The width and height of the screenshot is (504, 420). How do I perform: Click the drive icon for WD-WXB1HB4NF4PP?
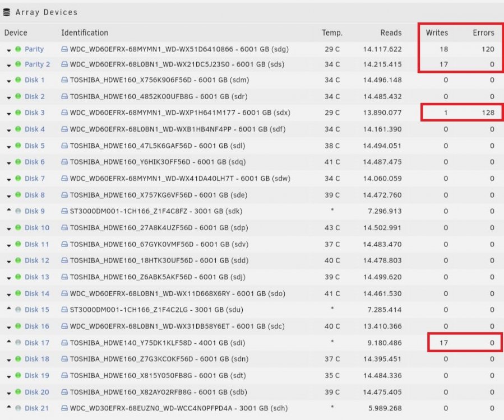(64, 129)
